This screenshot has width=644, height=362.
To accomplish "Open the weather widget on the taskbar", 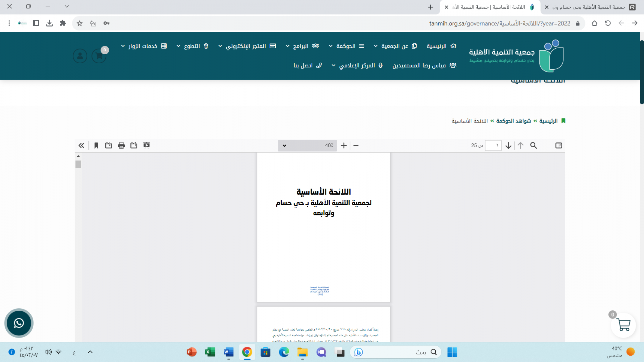I will click(x=621, y=352).
